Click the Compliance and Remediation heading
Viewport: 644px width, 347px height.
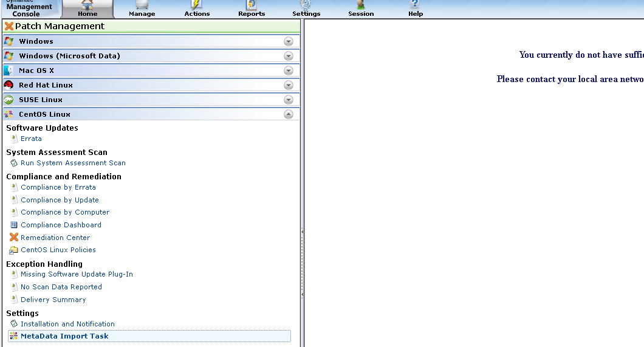[x=64, y=177]
